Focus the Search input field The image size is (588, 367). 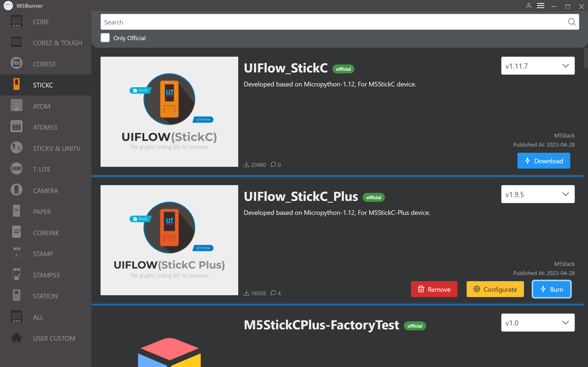coord(340,22)
